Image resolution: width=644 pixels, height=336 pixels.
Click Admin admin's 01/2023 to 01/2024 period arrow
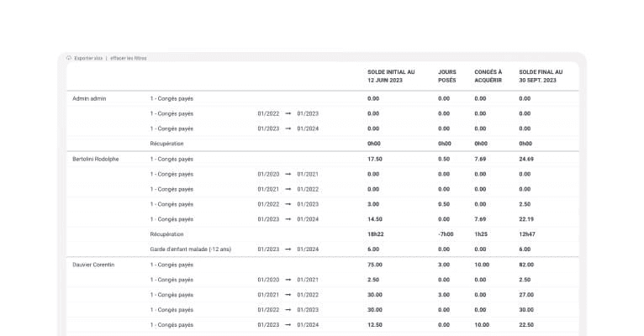tap(288, 129)
